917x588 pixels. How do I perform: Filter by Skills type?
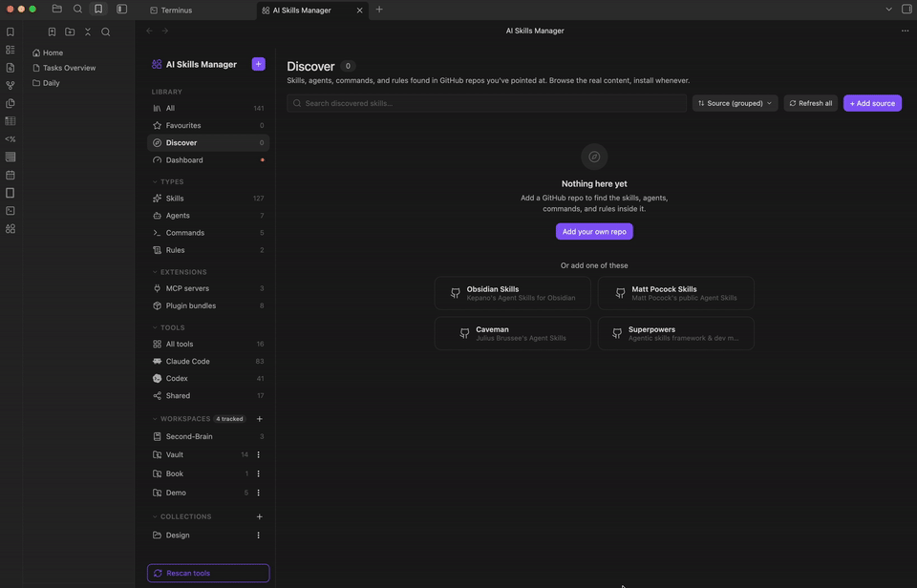click(x=208, y=199)
